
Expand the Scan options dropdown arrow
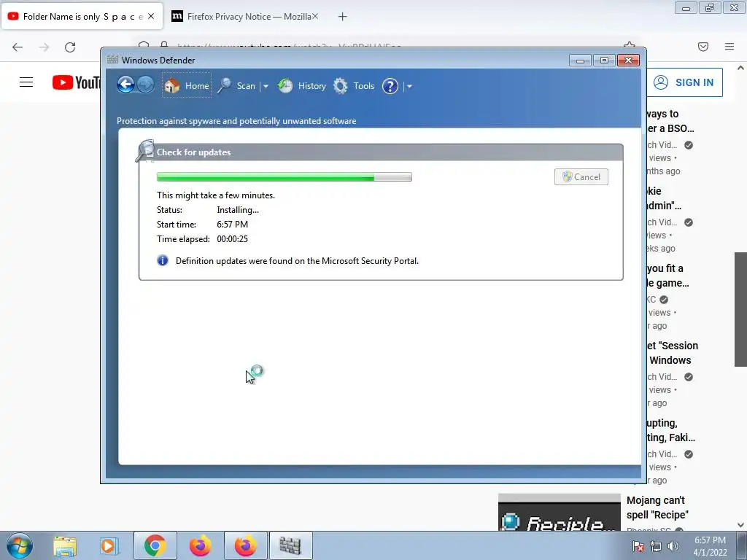click(266, 87)
